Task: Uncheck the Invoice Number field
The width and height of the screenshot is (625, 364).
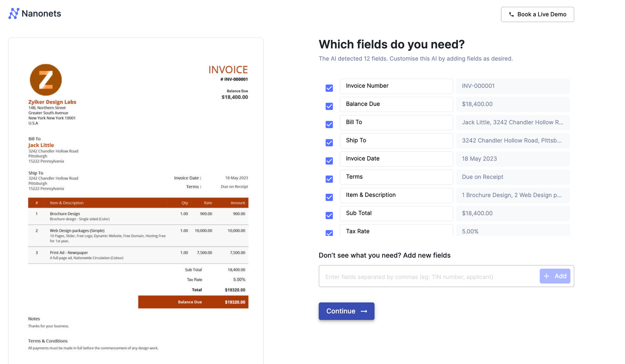Action: (329, 88)
